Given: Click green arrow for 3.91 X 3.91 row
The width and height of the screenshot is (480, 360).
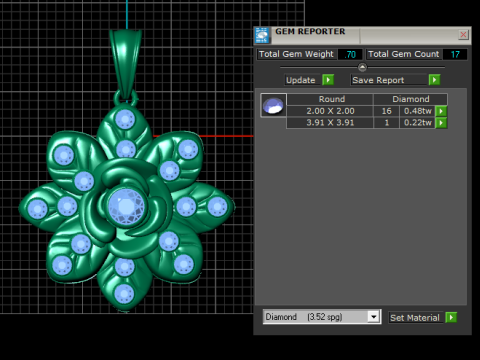Looking at the screenshot, I should coord(441,123).
